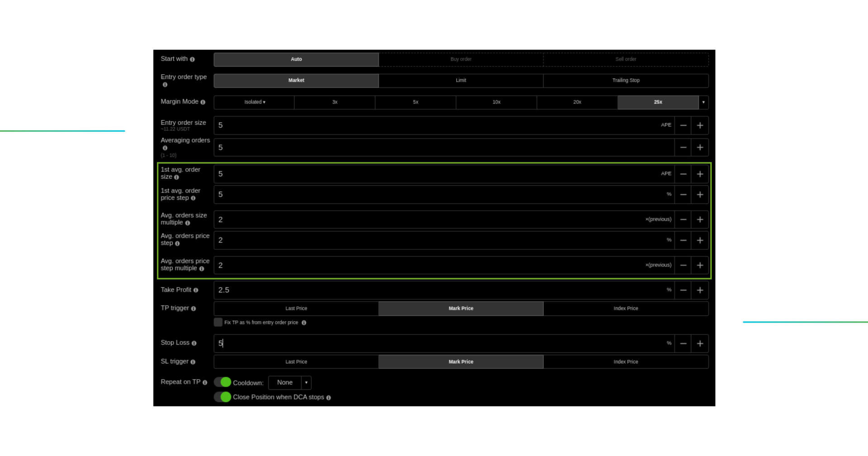Toggle Close Position when DCA stops switch
This screenshot has width=868, height=456.
pos(222,397)
